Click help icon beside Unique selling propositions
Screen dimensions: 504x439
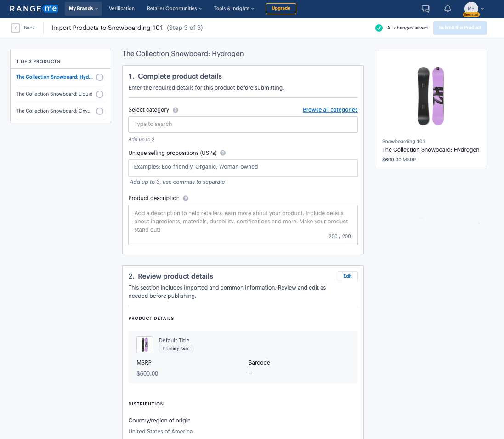tap(223, 153)
